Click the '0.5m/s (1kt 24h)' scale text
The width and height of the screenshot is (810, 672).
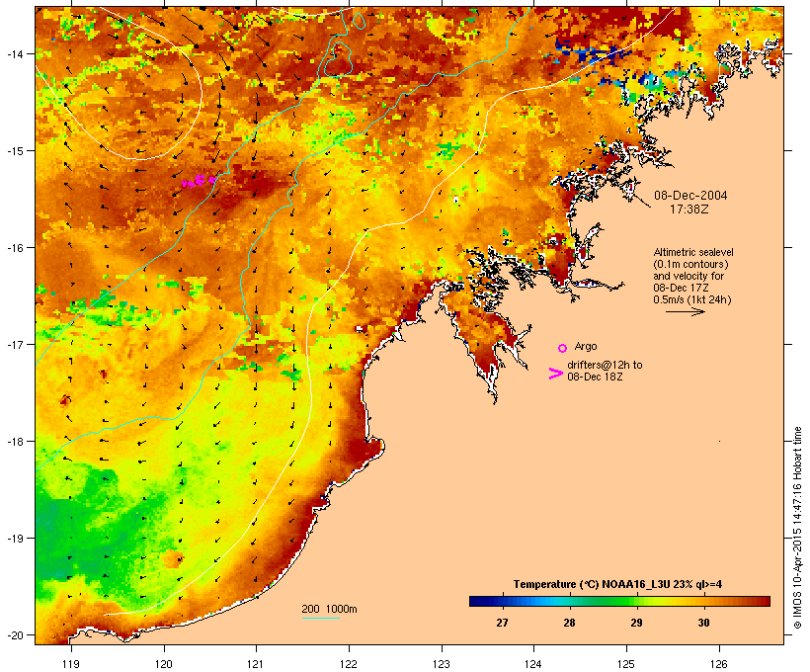[x=692, y=299]
